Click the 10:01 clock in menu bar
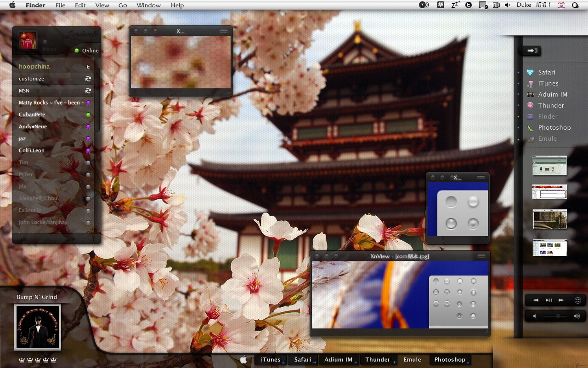The height and width of the screenshot is (368, 588). (x=543, y=5)
